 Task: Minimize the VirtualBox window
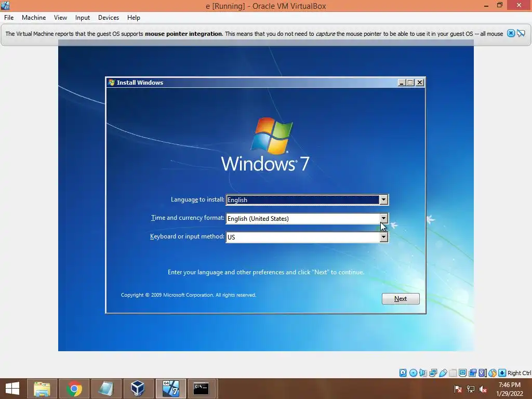(x=486, y=5)
